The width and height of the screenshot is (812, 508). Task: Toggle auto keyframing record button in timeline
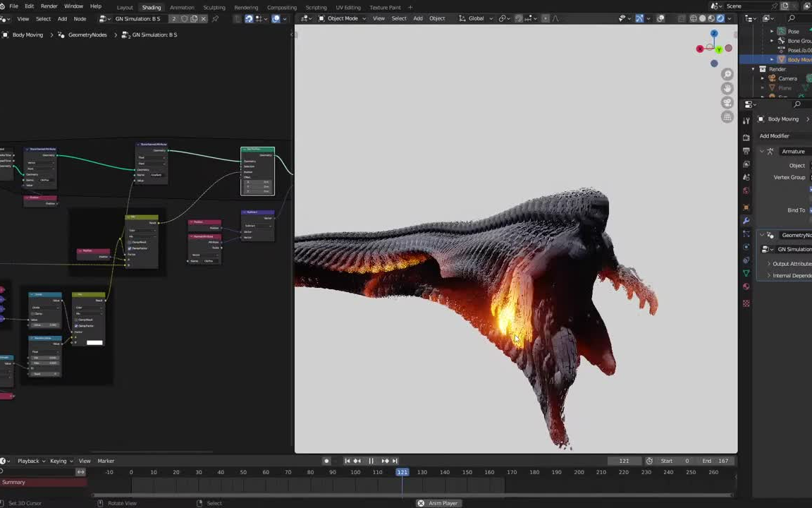tap(326, 461)
